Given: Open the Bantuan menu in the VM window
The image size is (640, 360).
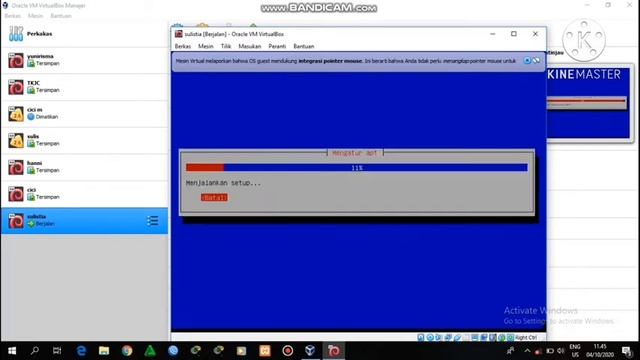Looking at the screenshot, I should click(304, 46).
